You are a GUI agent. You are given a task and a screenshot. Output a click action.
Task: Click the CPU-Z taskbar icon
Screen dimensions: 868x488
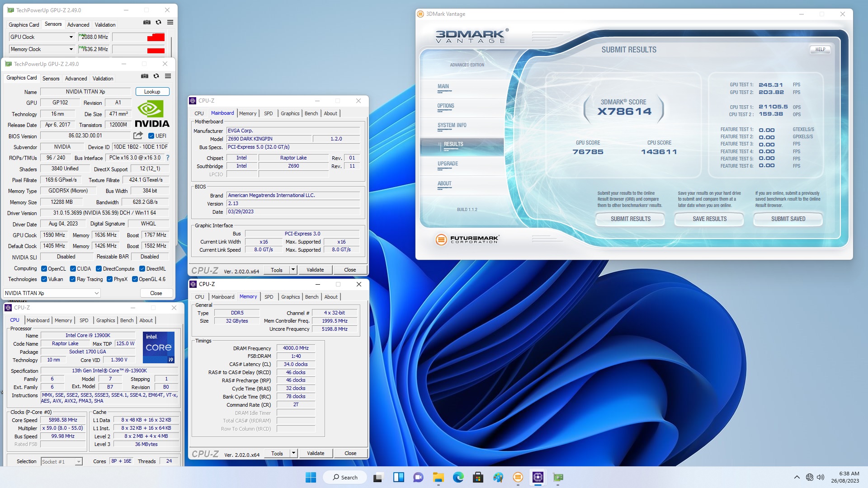[538, 477]
